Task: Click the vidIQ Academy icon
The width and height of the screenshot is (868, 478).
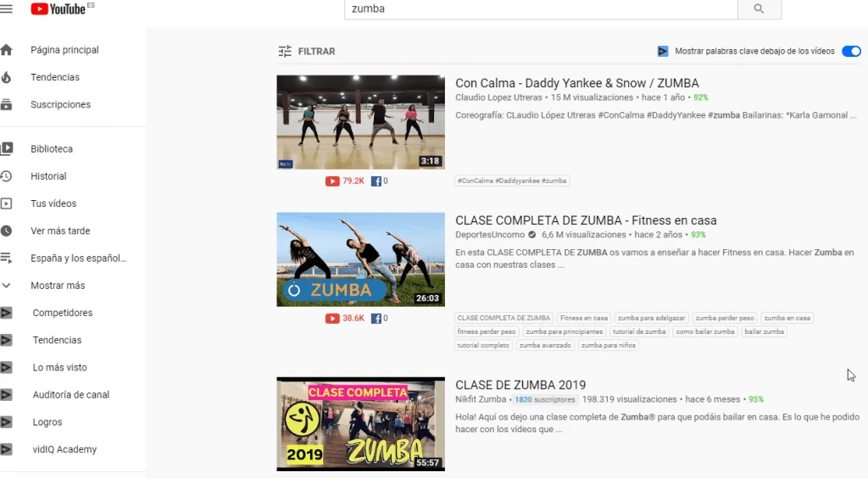Action: click(x=6, y=449)
